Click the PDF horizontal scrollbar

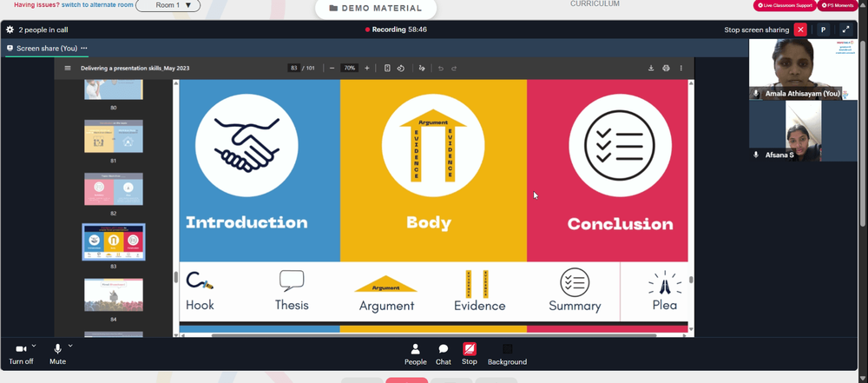pos(433,334)
